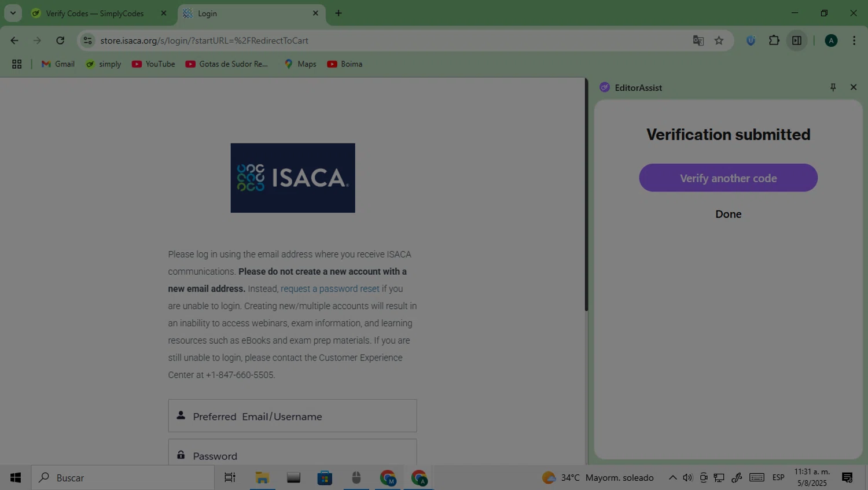Click Done in EditorAssist panel
The width and height of the screenshot is (868, 490).
(728, 214)
